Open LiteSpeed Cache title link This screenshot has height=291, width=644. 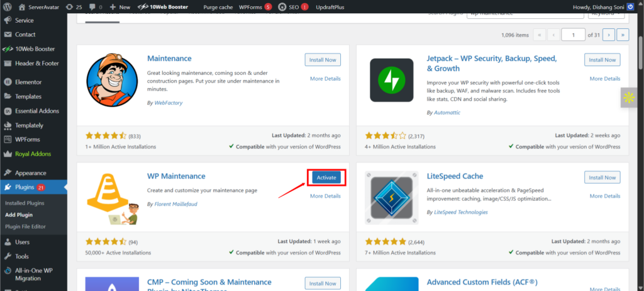[x=455, y=176]
